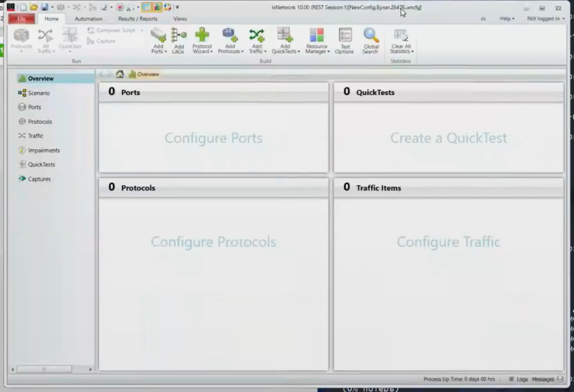Expand the Clear All Statistics dropdown

click(401, 51)
